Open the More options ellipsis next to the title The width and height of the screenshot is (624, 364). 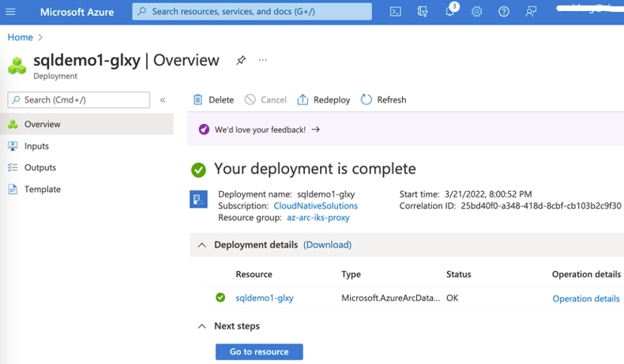pyautogui.click(x=263, y=60)
